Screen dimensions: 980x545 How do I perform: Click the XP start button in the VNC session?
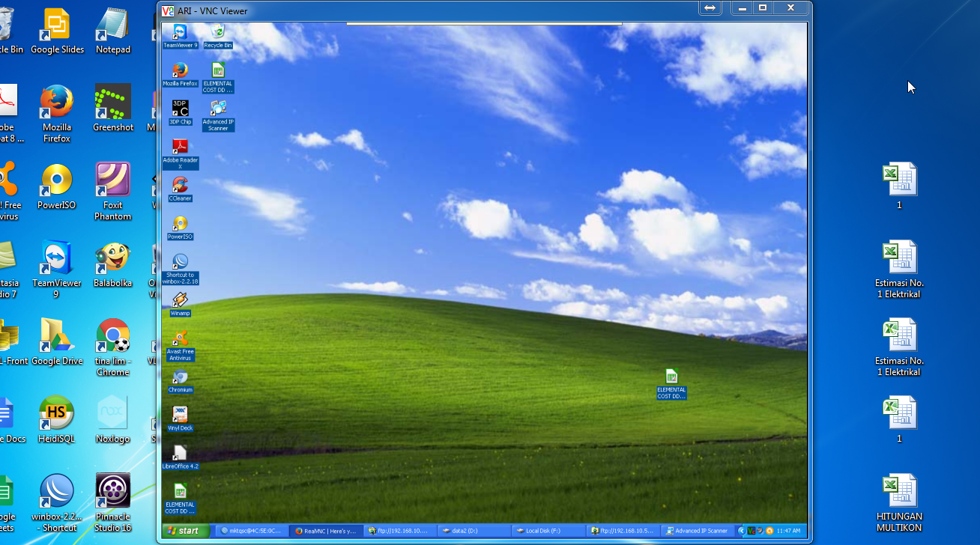pos(184,531)
